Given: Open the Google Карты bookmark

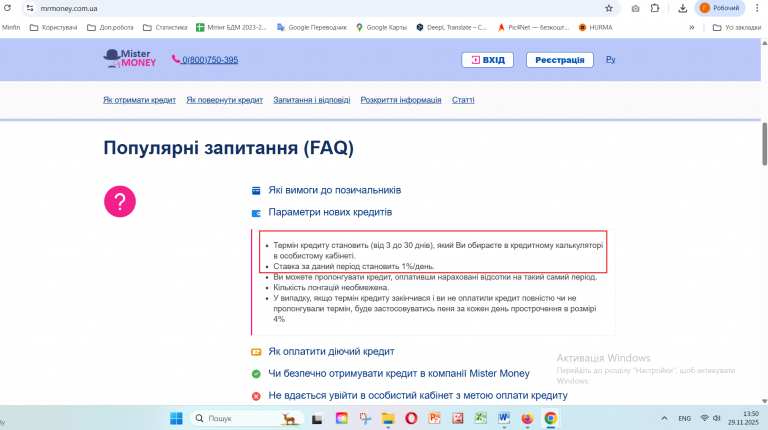Looking at the screenshot, I should tap(382, 27).
